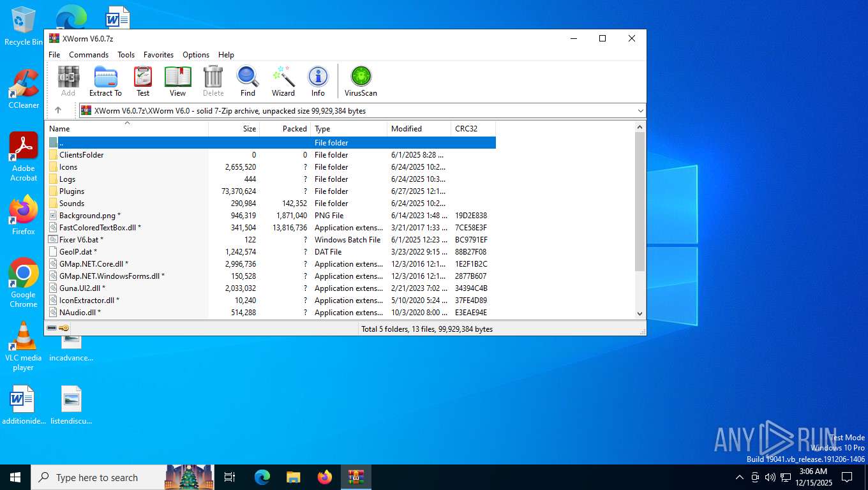Show hidden system tray icons
The image size is (868, 490).
click(x=740, y=477)
